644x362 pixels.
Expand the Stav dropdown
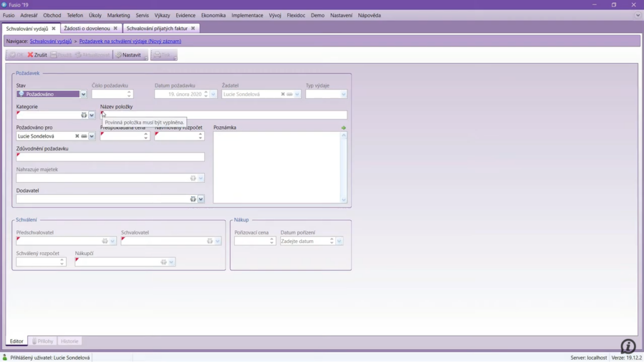tap(83, 94)
